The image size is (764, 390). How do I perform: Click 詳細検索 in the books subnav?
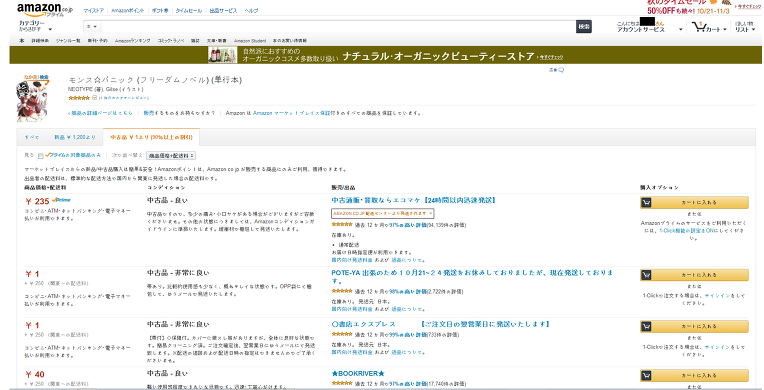pyautogui.click(x=40, y=41)
